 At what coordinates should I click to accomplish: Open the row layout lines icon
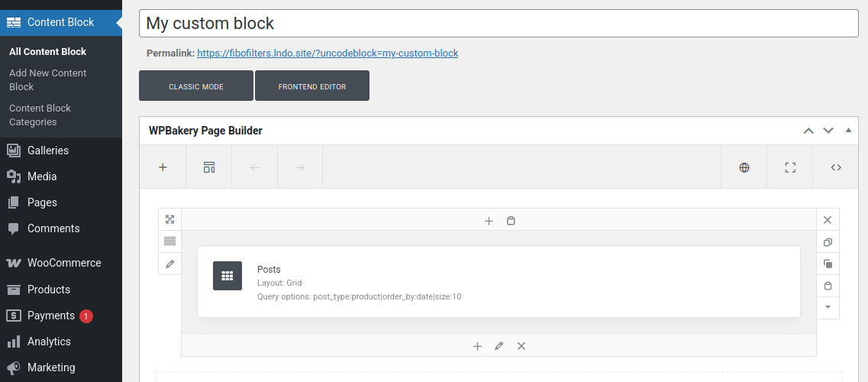170,241
